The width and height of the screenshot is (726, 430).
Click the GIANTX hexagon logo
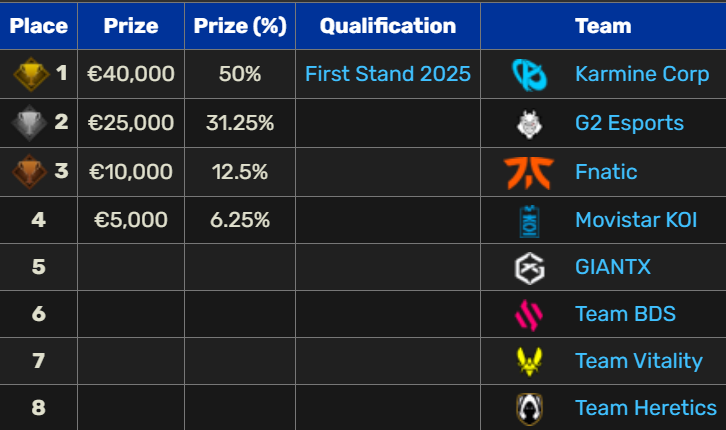coord(529,268)
